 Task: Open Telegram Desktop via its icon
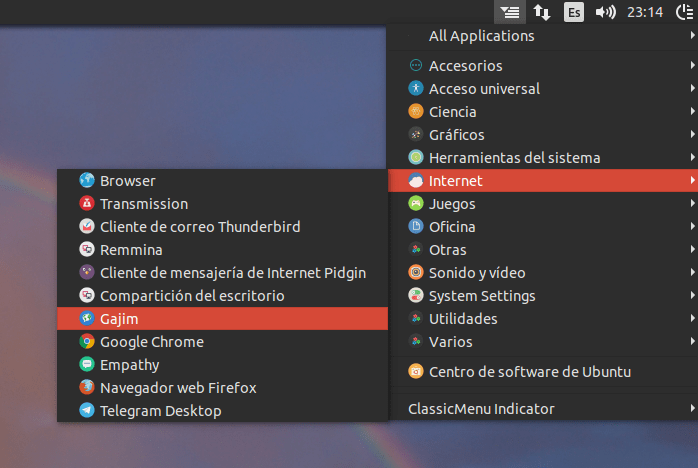coord(87,411)
